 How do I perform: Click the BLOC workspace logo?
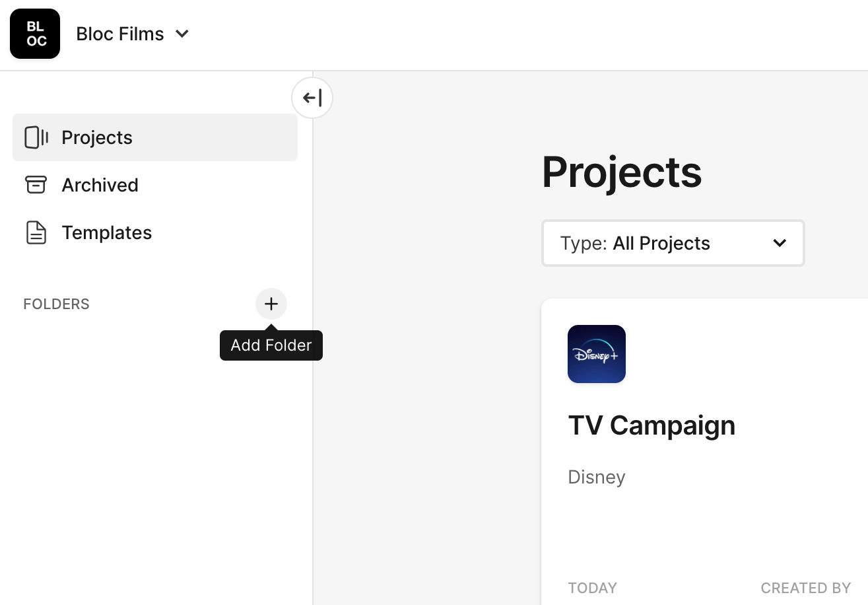[x=35, y=34]
